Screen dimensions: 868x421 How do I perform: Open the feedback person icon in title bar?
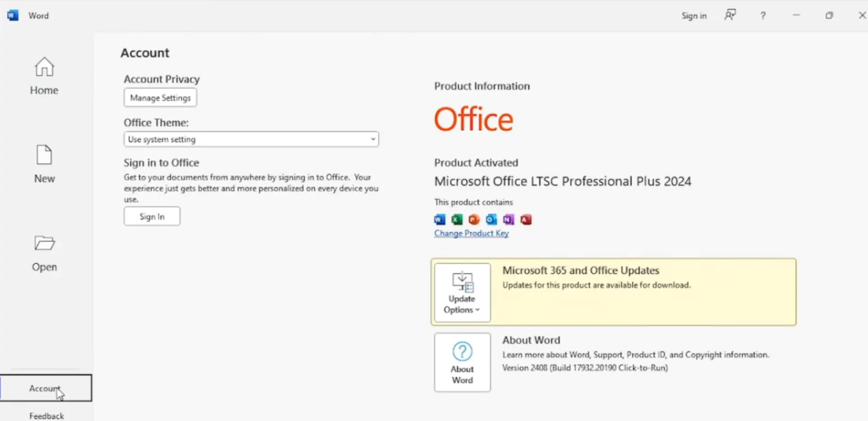point(730,16)
